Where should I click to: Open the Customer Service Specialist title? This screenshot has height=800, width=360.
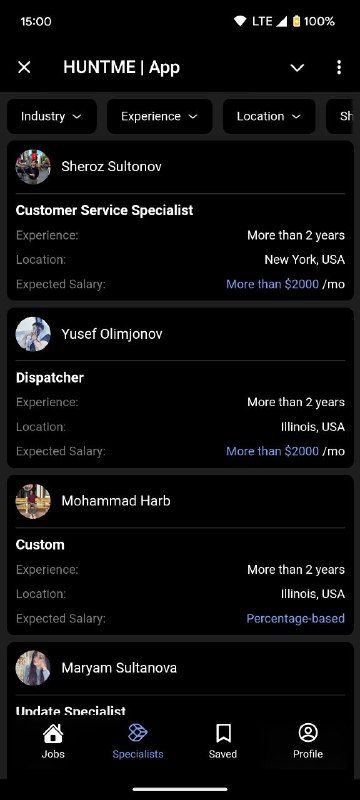coord(105,210)
